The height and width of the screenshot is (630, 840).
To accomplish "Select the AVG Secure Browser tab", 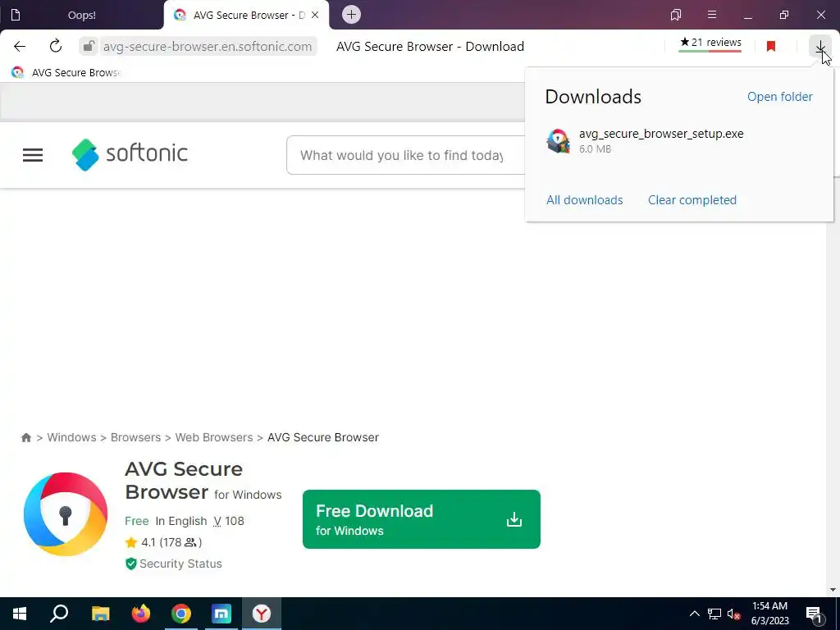I will [x=246, y=15].
